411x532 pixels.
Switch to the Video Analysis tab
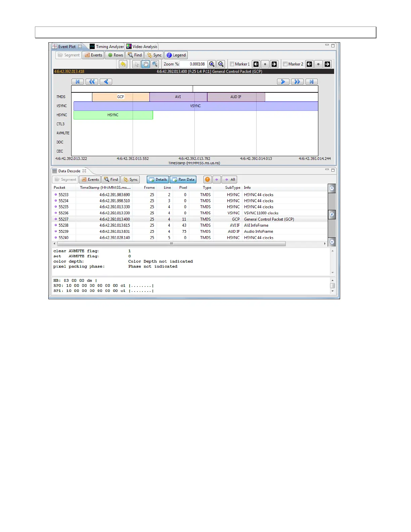point(142,47)
